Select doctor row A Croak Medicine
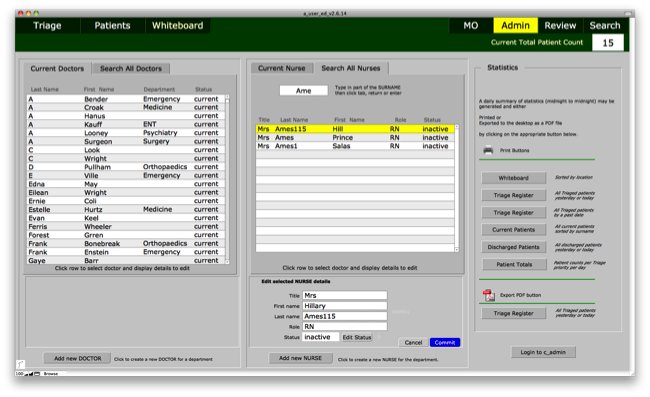 click(x=126, y=107)
